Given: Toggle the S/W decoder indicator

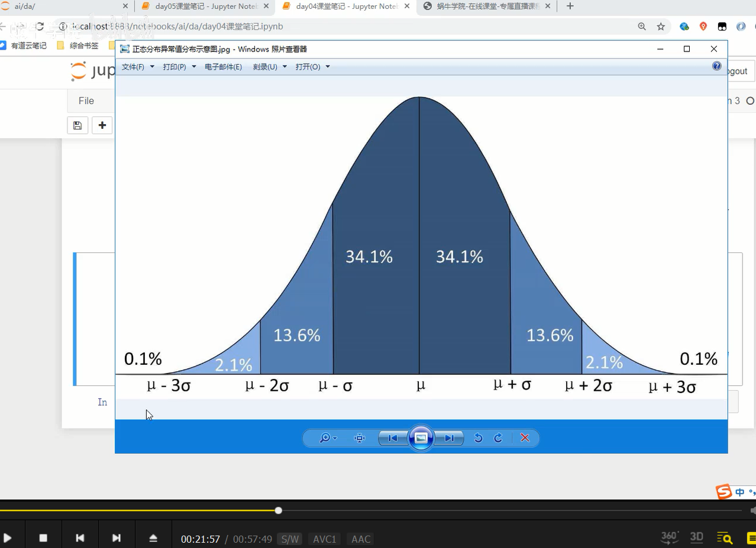Looking at the screenshot, I should pos(290,539).
